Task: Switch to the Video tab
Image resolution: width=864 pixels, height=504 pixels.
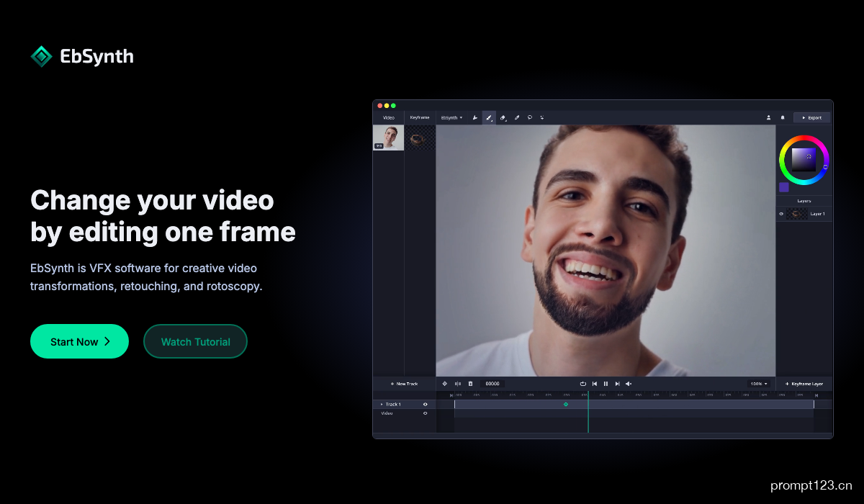Action: coord(389,117)
